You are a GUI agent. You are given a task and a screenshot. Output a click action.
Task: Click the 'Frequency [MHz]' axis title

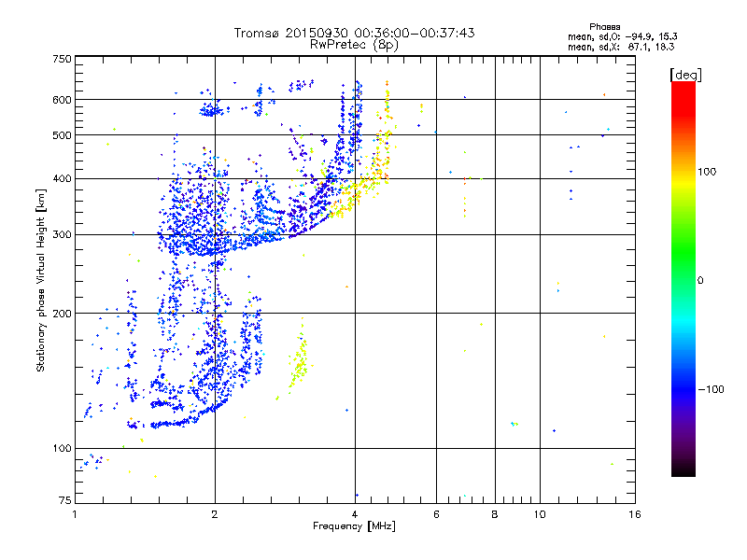pyautogui.click(x=354, y=526)
